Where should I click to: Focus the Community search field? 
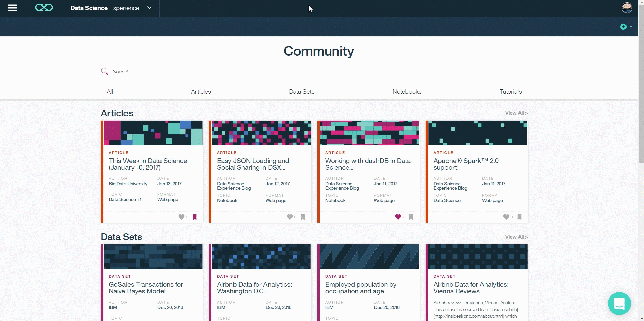(x=314, y=71)
